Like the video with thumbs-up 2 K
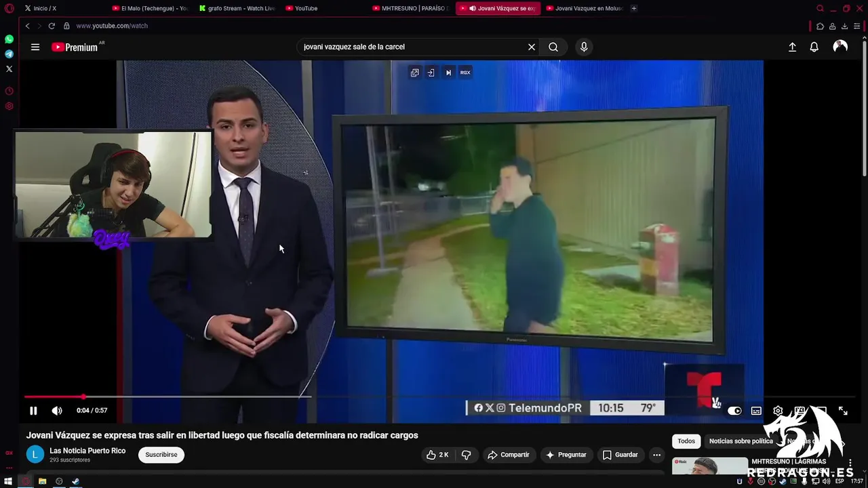Viewport: 868px width, 488px height. 437,455
